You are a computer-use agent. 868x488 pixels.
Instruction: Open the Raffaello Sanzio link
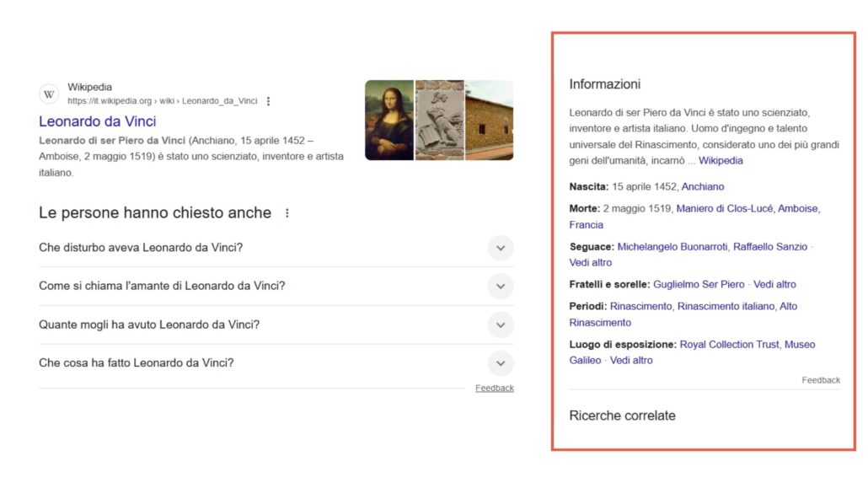(770, 246)
